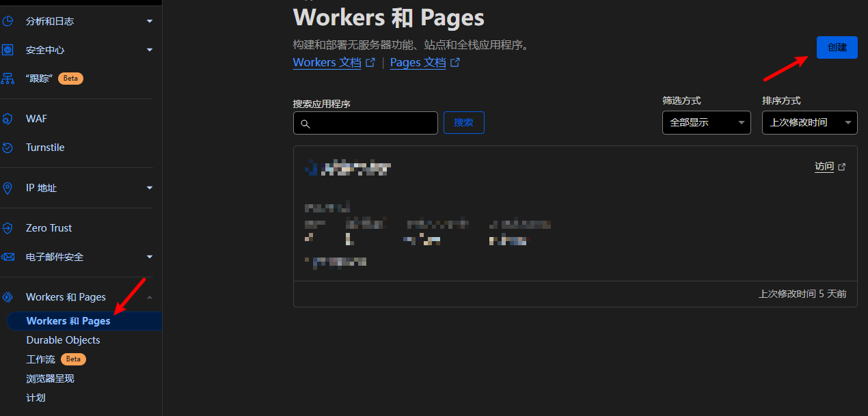Select Durable Objects in the sidebar

pyautogui.click(x=63, y=340)
